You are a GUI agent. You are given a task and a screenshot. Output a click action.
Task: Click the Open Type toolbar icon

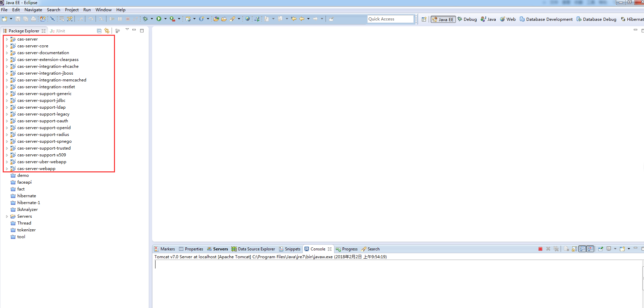(x=216, y=19)
